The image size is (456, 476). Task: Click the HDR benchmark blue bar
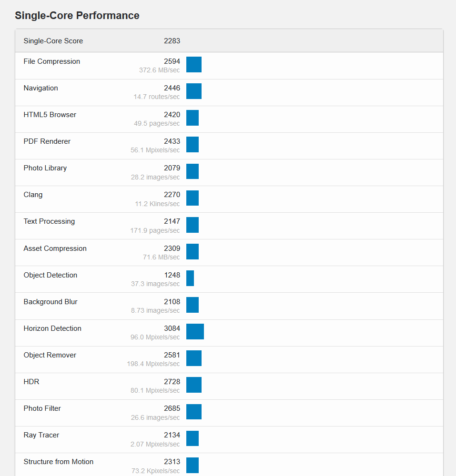(193, 385)
